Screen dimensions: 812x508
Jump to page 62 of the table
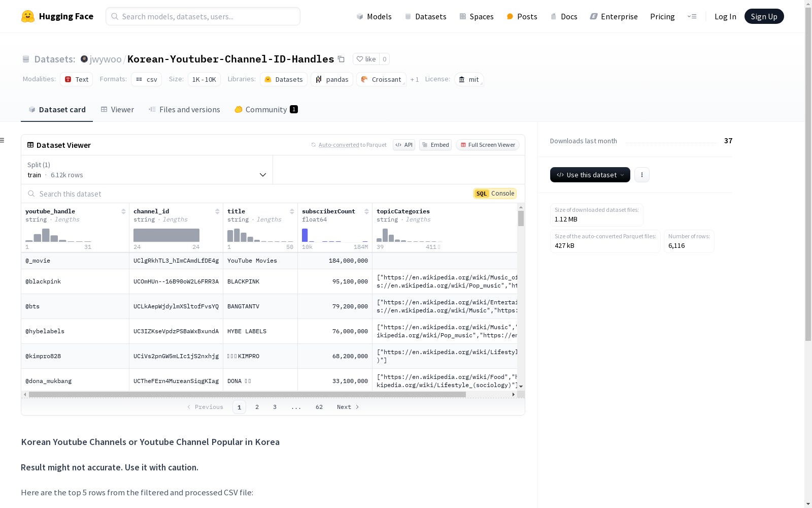tap(319, 407)
